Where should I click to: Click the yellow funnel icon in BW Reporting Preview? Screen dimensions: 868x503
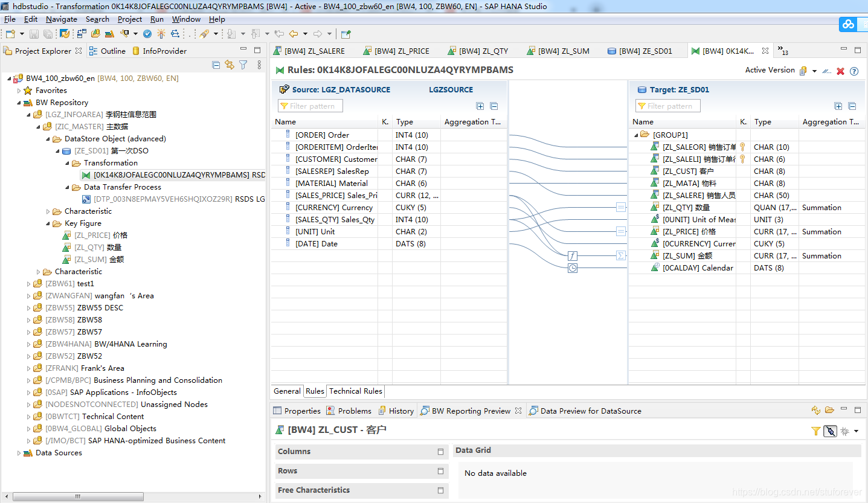[x=815, y=431]
